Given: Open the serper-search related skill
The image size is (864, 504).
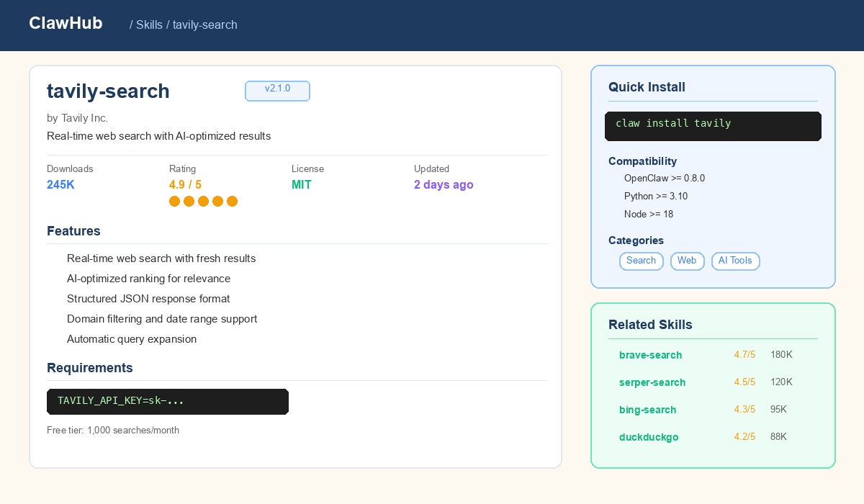Looking at the screenshot, I should pyautogui.click(x=652, y=382).
